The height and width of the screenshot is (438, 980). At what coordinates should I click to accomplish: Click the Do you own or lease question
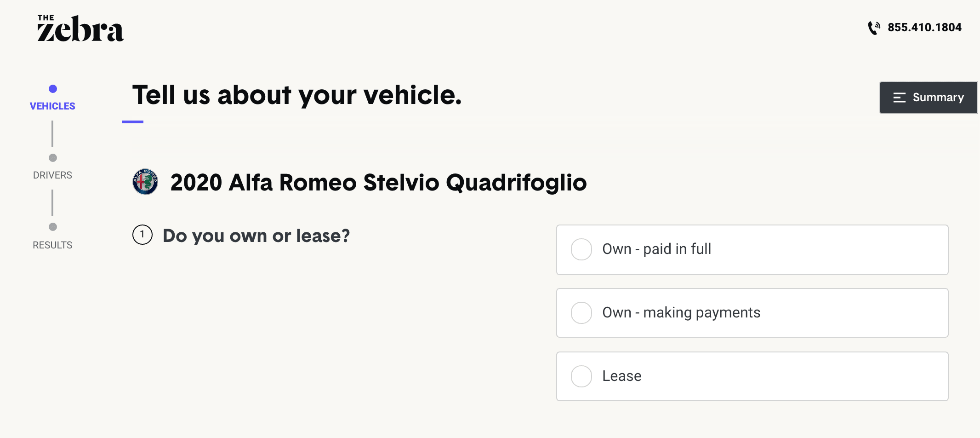[x=256, y=236]
